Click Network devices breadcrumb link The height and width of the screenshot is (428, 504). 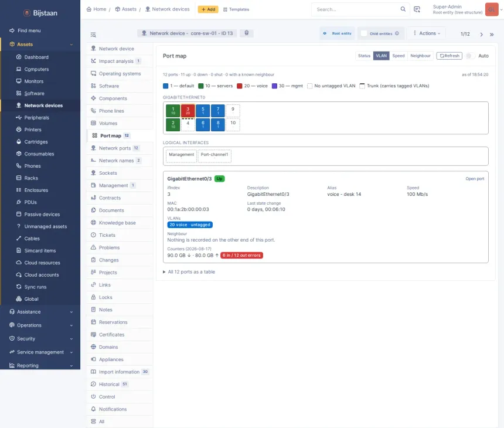pos(168,9)
